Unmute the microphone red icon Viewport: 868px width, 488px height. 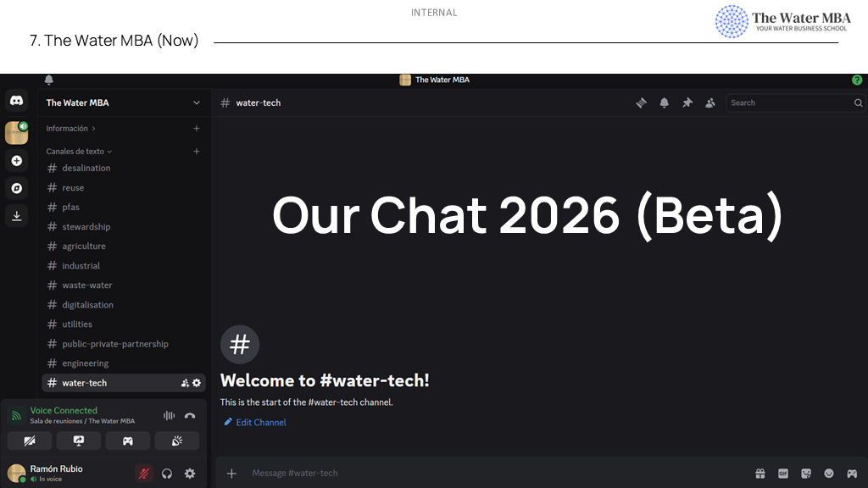pyautogui.click(x=144, y=474)
